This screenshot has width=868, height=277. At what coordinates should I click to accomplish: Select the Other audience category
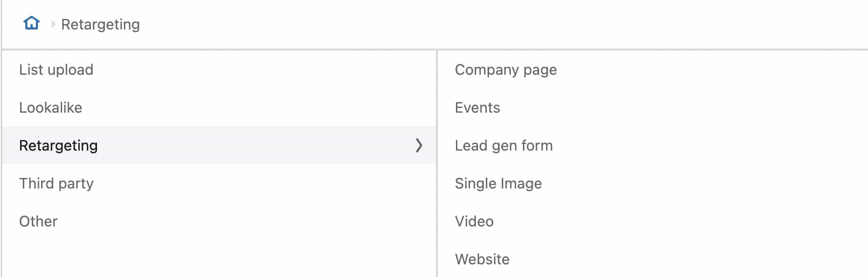(219, 221)
